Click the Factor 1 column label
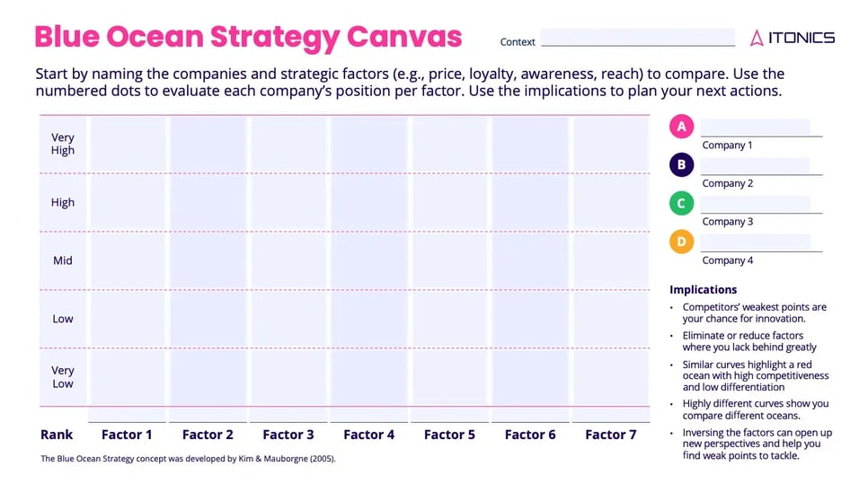 point(127,435)
